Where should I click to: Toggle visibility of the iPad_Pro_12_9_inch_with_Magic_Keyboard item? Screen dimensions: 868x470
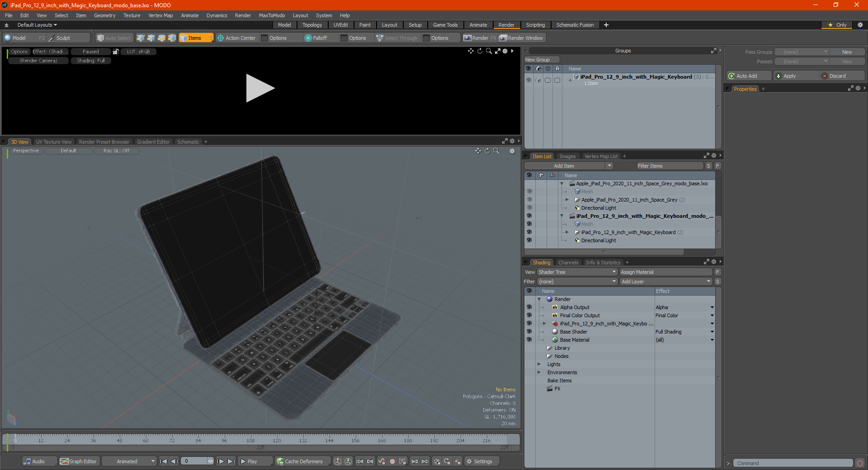click(x=529, y=232)
